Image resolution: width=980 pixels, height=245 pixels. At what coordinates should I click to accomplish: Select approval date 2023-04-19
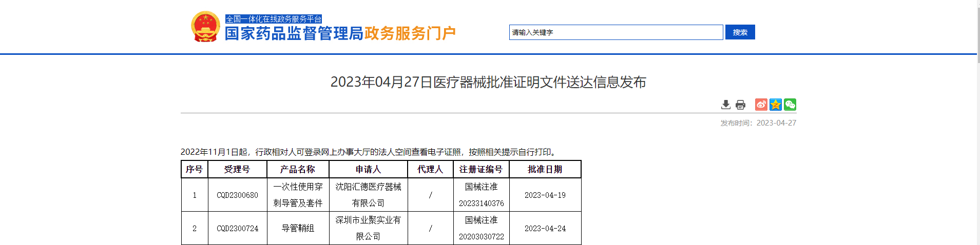(545, 195)
